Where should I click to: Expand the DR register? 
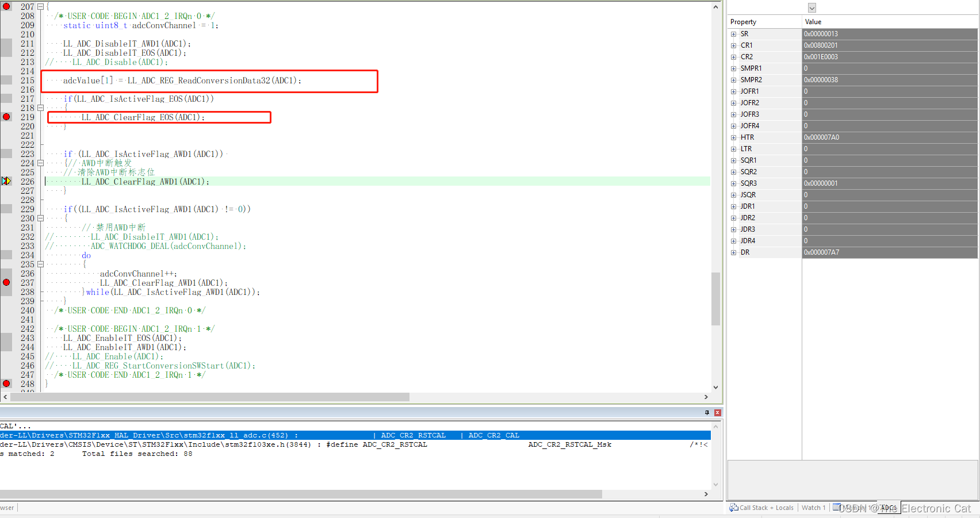click(x=733, y=252)
